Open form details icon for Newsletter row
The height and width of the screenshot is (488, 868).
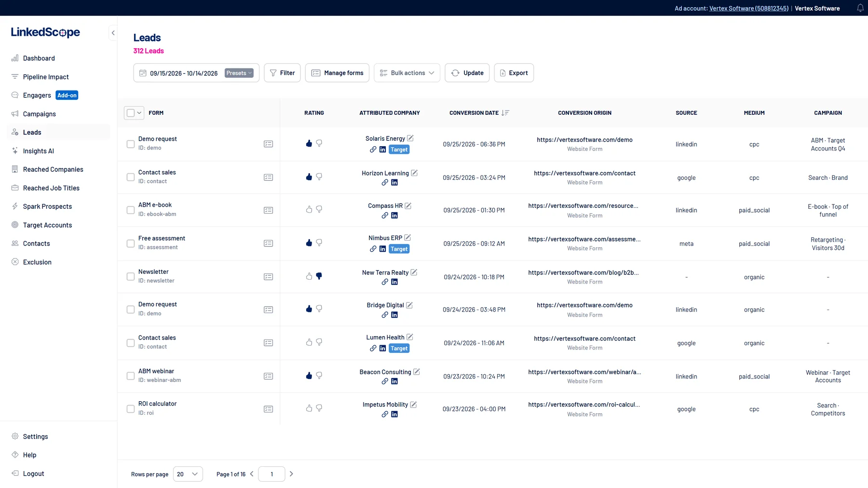pyautogui.click(x=269, y=277)
